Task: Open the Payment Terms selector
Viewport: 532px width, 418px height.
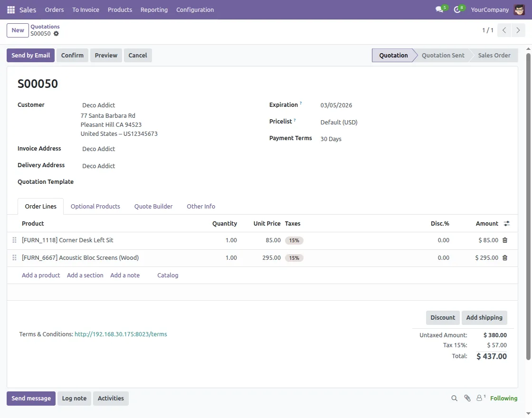Action: pos(331,139)
